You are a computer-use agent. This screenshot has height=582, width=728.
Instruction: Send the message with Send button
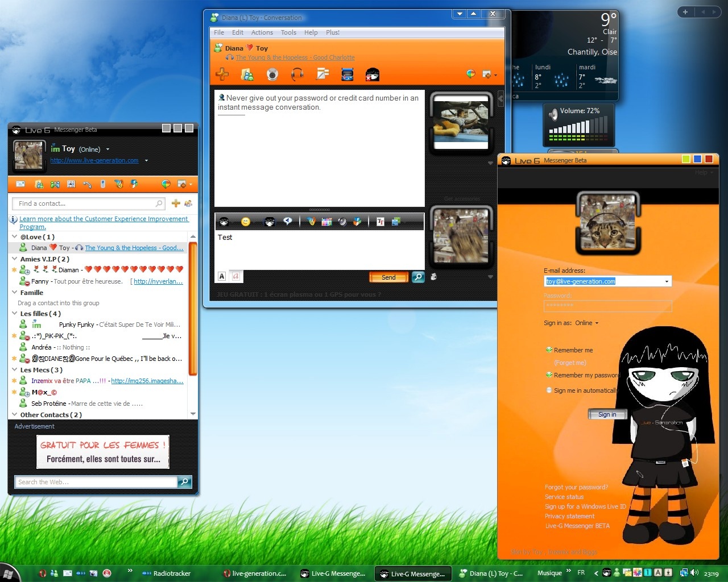pyautogui.click(x=388, y=277)
